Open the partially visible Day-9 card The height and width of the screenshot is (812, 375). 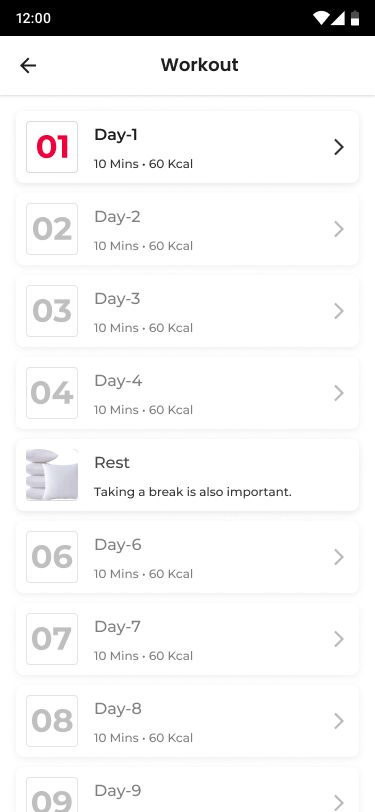tap(187, 790)
